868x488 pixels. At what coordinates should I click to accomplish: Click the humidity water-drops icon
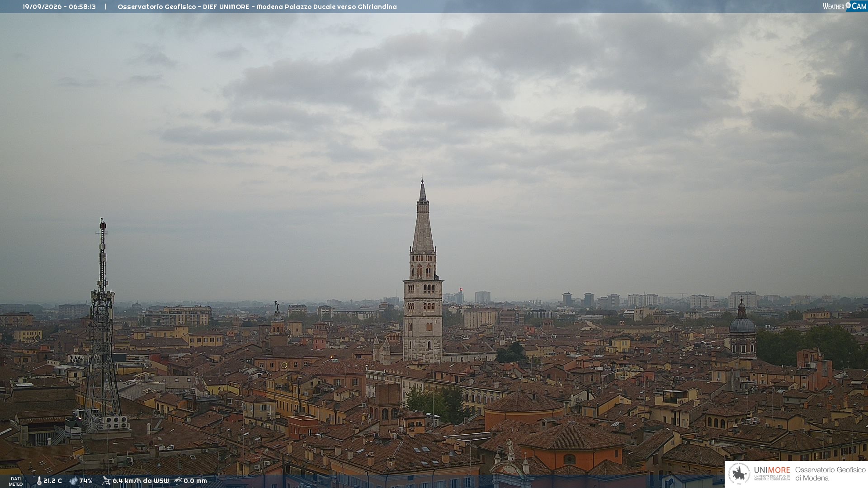pyautogui.click(x=73, y=481)
